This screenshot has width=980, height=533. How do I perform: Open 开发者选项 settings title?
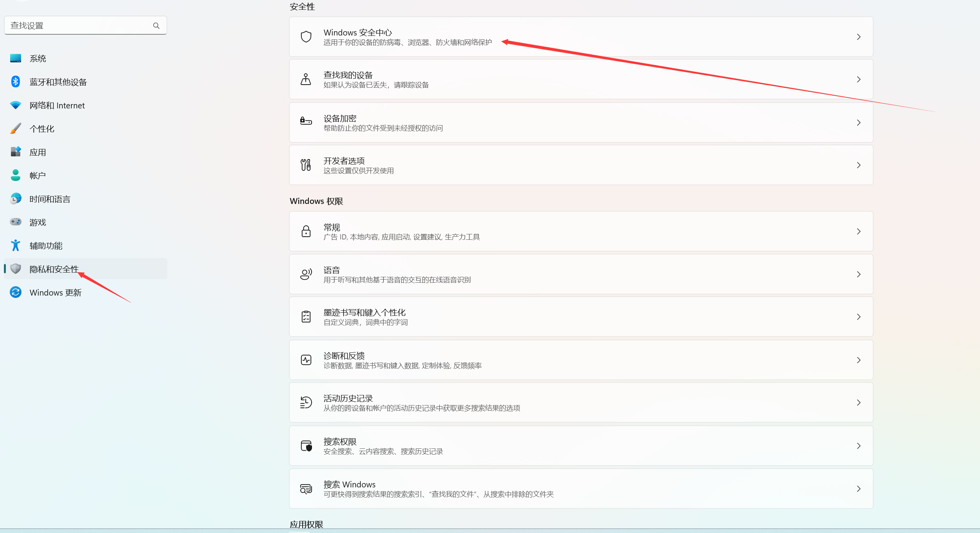[344, 161]
